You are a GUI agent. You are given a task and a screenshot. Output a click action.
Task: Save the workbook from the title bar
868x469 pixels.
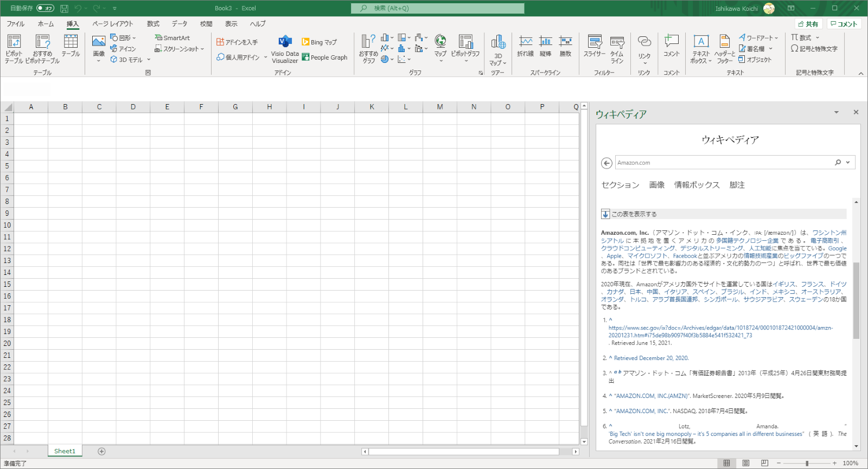64,8
